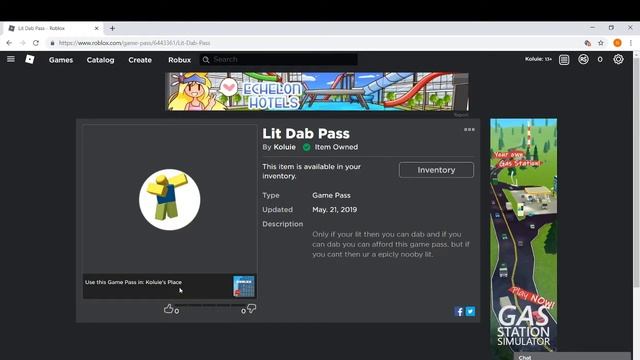This screenshot has height=360, width=640.
Task: Click the browser address bar URL
Action: (x=134, y=43)
